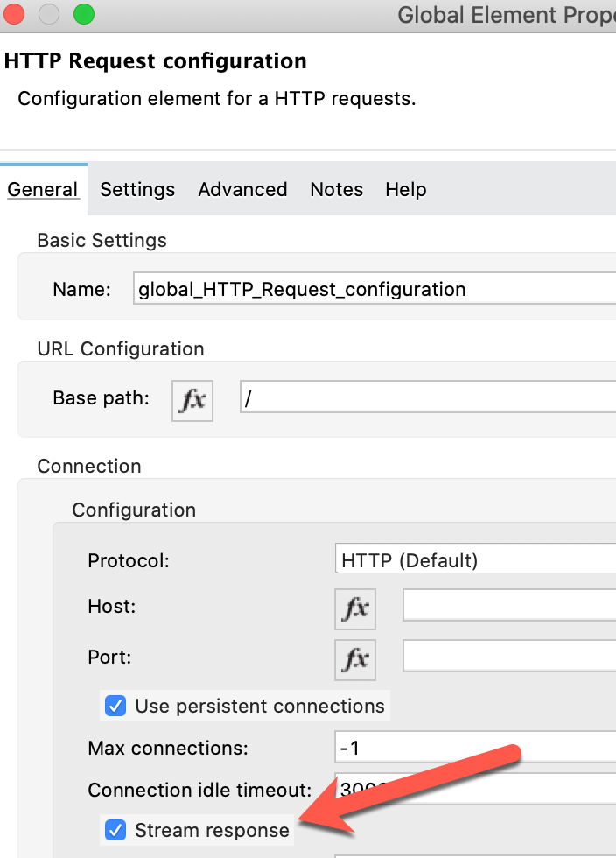Select the Notes tab

[x=336, y=189]
